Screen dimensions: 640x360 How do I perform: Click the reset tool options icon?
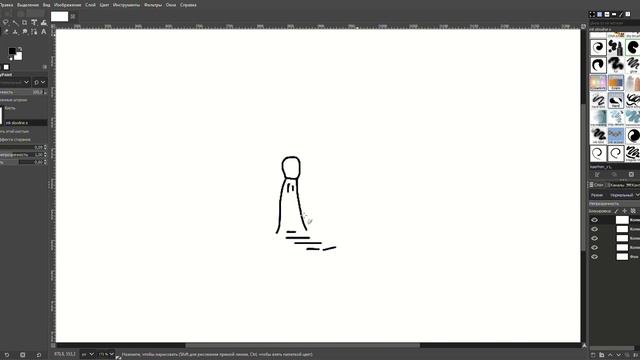click(x=39, y=355)
